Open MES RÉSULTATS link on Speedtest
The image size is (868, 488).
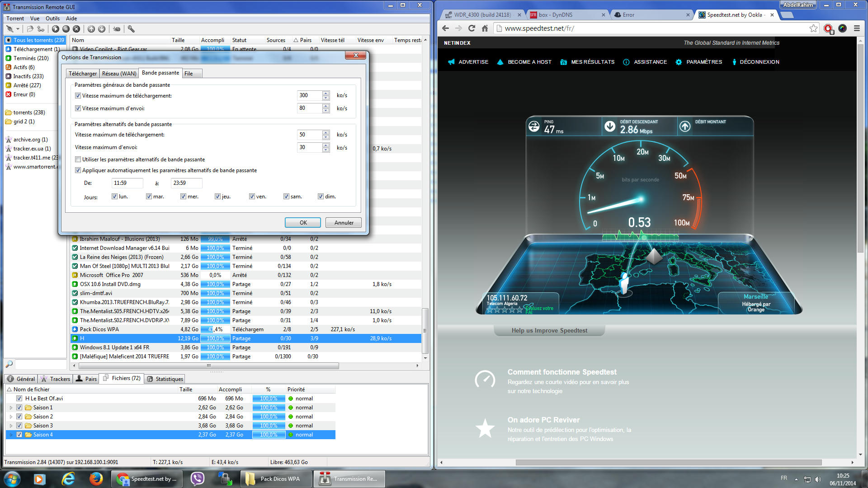pyautogui.click(x=592, y=62)
